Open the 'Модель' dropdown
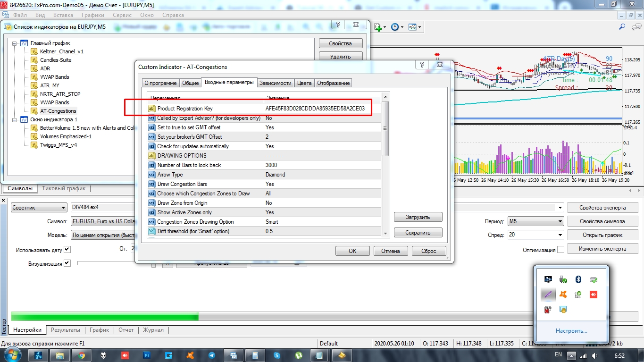644x362 pixels. [103, 235]
